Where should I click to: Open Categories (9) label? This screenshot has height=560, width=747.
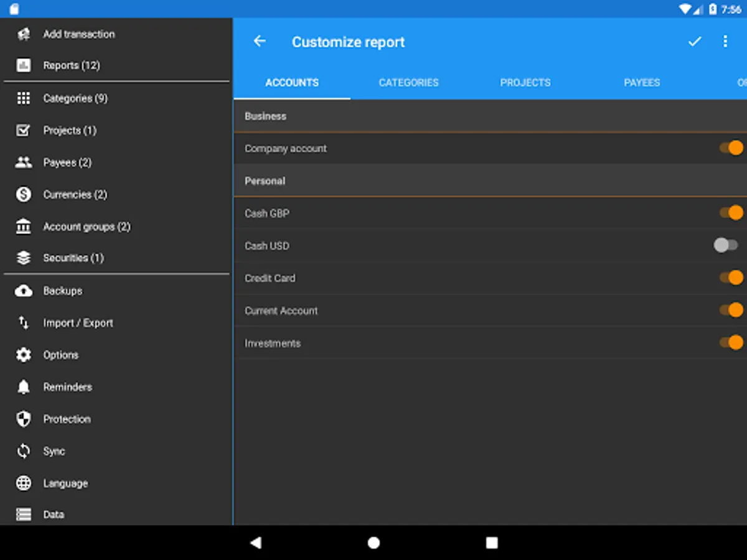pyautogui.click(x=75, y=98)
